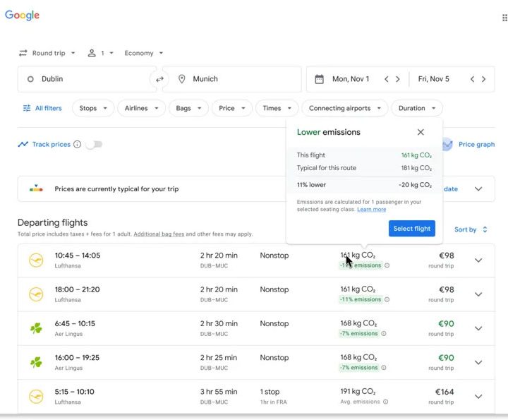Click Aer Lingus shamrock on 16:00 flight
508x420 pixels.
pos(36,362)
